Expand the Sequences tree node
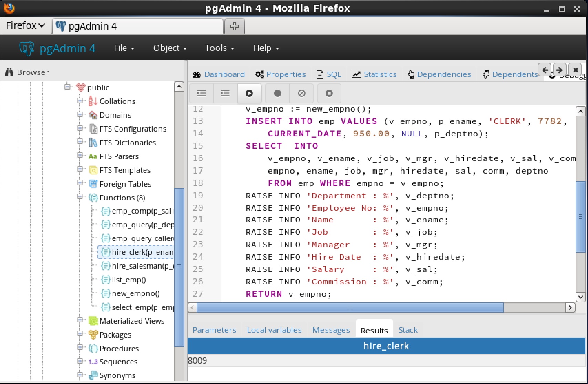 (x=80, y=361)
